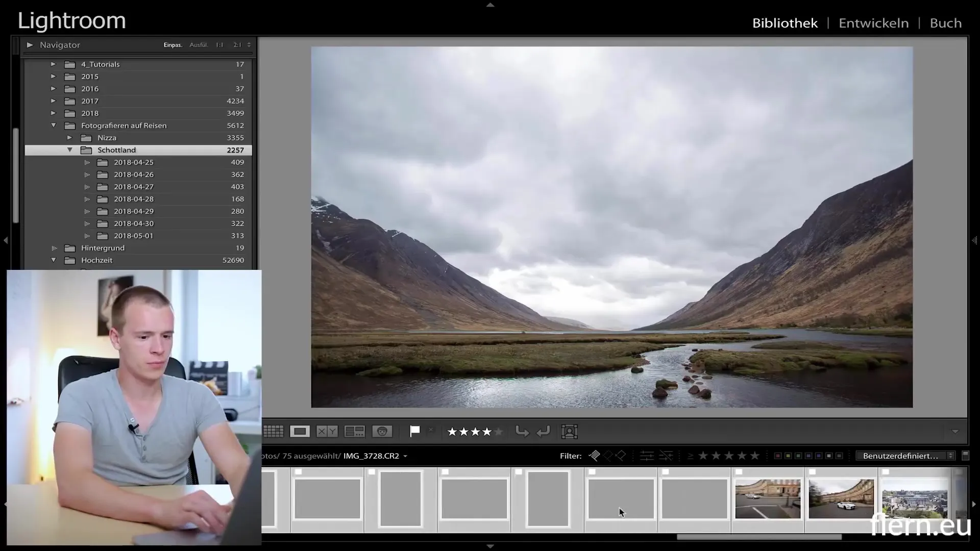The width and height of the screenshot is (980, 551).
Task: Open the toolbar content dropdown arrow
Action: 955,432
